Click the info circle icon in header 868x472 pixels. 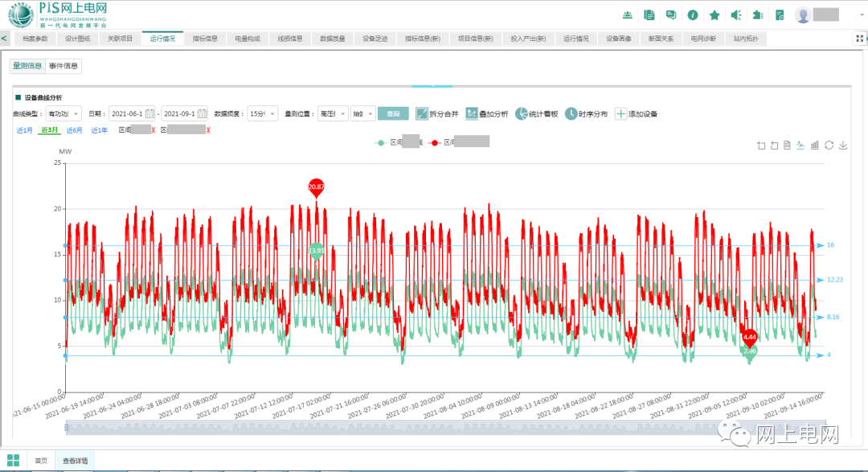click(693, 15)
